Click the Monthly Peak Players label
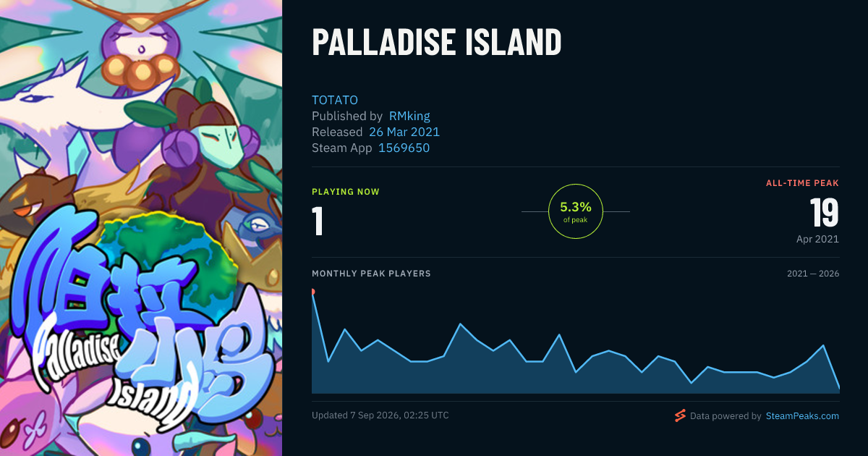868x456 pixels. 371,274
